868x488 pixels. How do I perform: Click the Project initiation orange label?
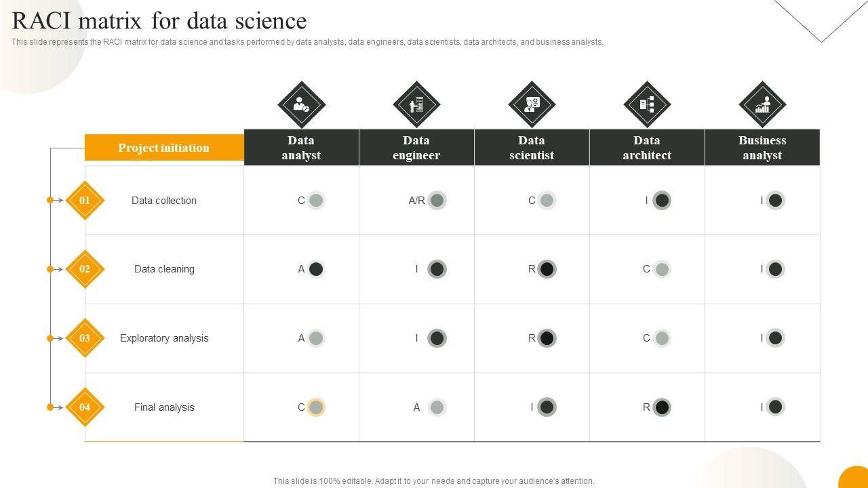pyautogui.click(x=164, y=148)
